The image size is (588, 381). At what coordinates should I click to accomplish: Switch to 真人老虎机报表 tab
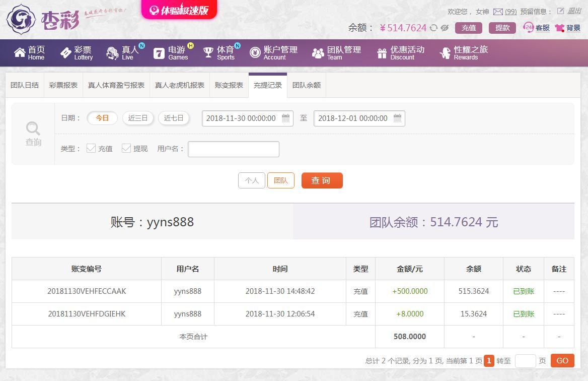coord(180,85)
